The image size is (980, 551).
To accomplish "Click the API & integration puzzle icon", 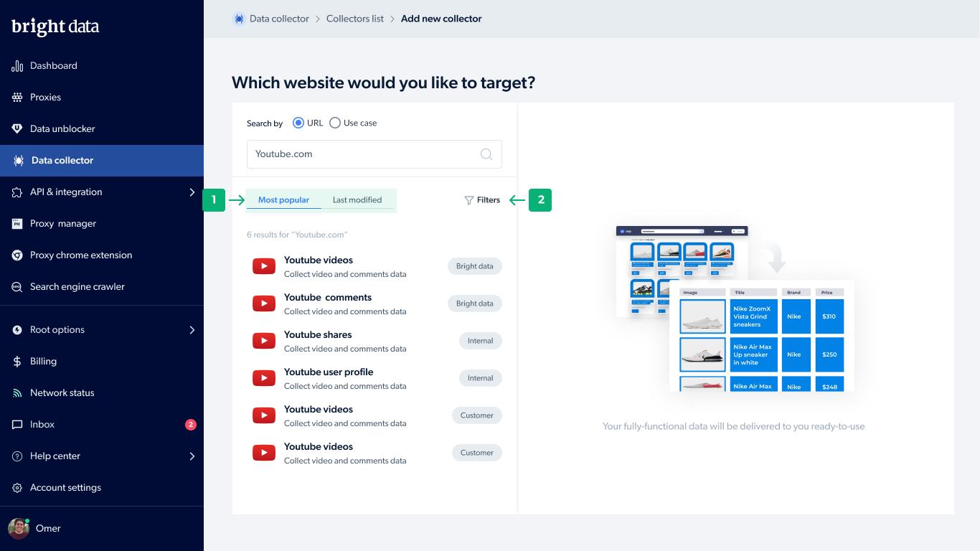I will tap(17, 192).
